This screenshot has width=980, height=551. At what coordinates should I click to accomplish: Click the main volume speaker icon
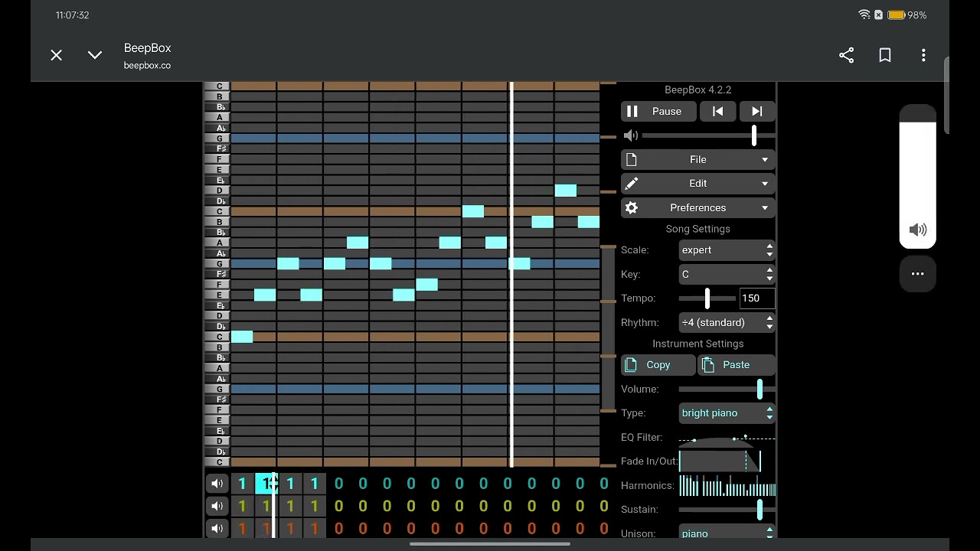tap(631, 135)
